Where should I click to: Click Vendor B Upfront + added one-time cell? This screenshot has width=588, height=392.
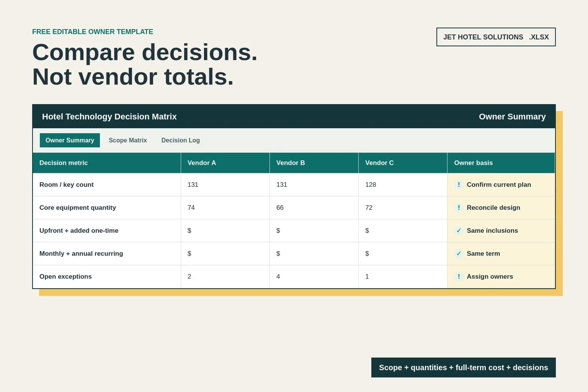314,230
